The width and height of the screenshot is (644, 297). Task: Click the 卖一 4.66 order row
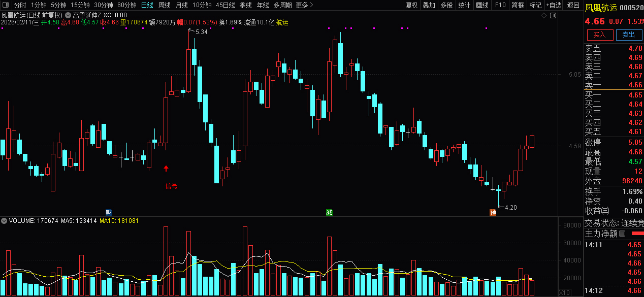614,85
